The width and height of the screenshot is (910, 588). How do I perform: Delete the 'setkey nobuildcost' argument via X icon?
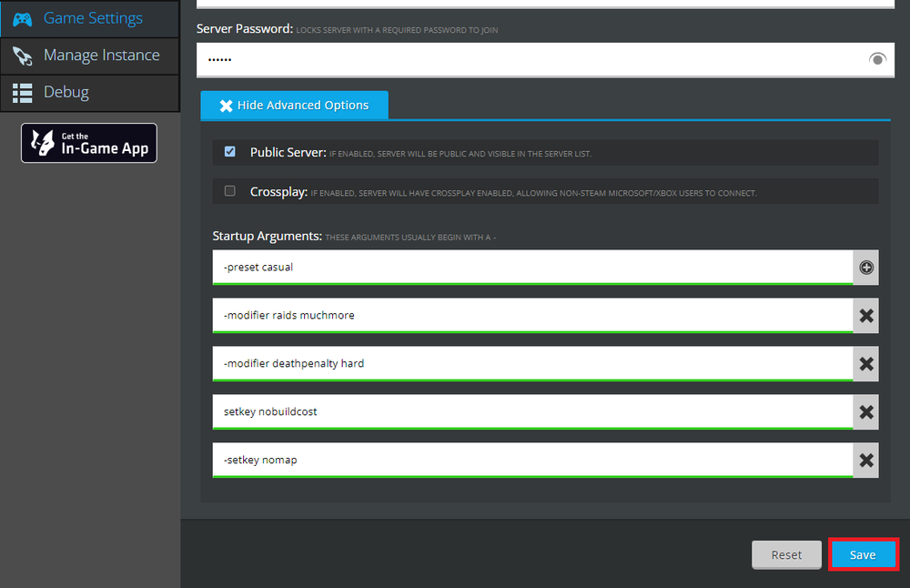click(865, 411)
